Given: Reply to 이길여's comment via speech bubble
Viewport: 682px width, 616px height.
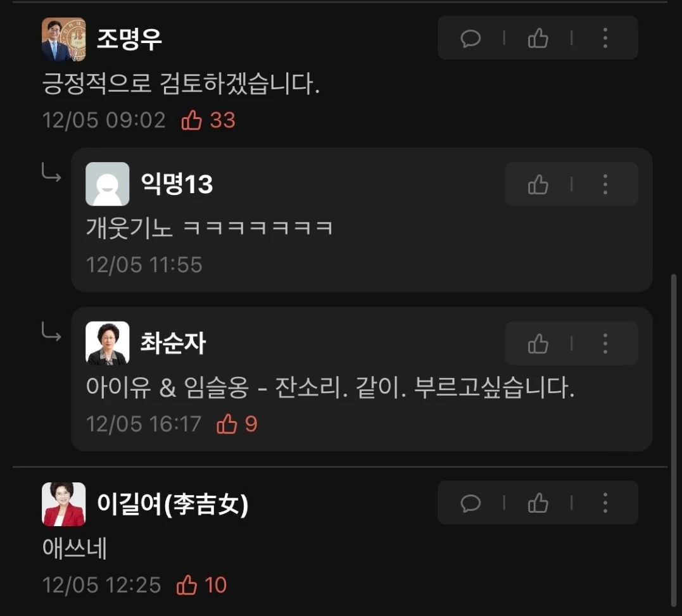Looking at the screenshot, I should (470, 503).
